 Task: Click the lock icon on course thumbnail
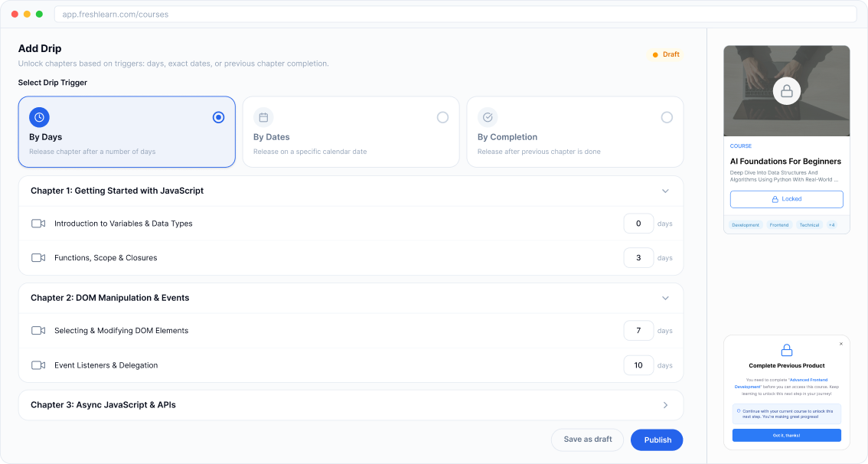coord(786,91)
